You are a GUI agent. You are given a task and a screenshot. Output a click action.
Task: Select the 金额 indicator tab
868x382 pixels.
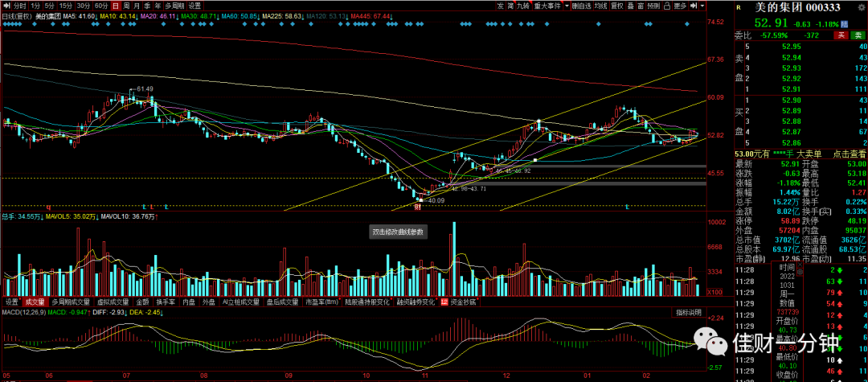(143, 303)
